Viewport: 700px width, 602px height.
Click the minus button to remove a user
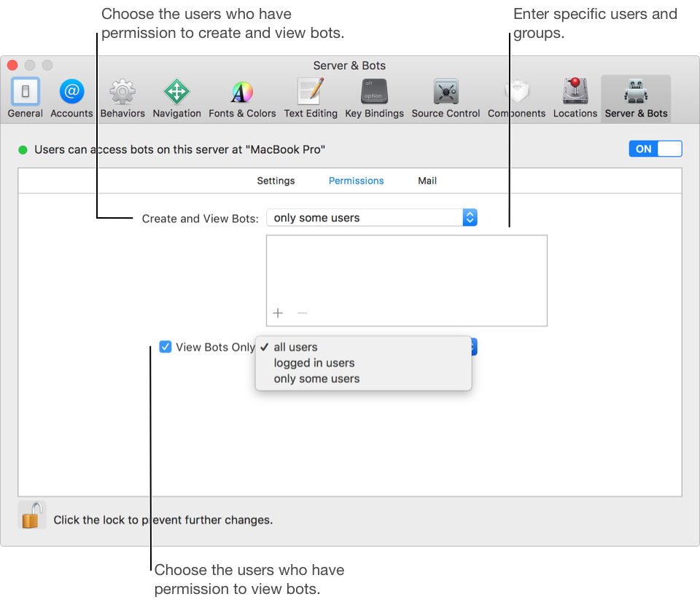(x=302, y=313)
